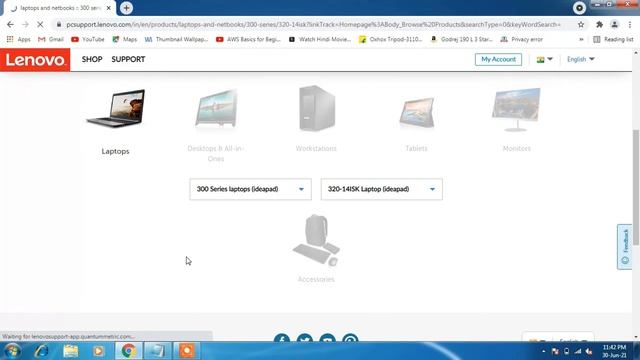640x360 pixels.
Task: Show hidden system tray icons
Action: point(544,351)
